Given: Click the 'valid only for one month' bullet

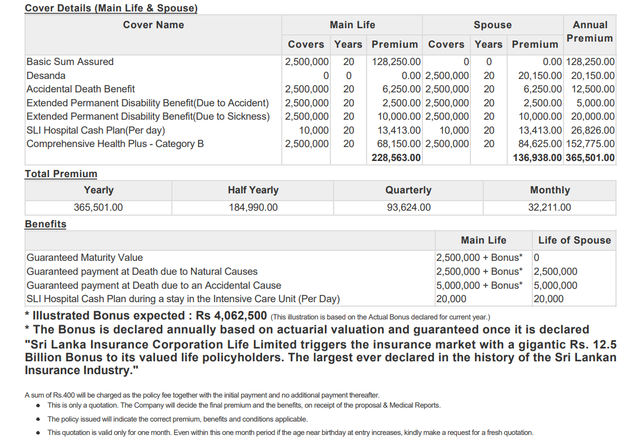Looking at the screenshot, I should click(x=290, y=433).
